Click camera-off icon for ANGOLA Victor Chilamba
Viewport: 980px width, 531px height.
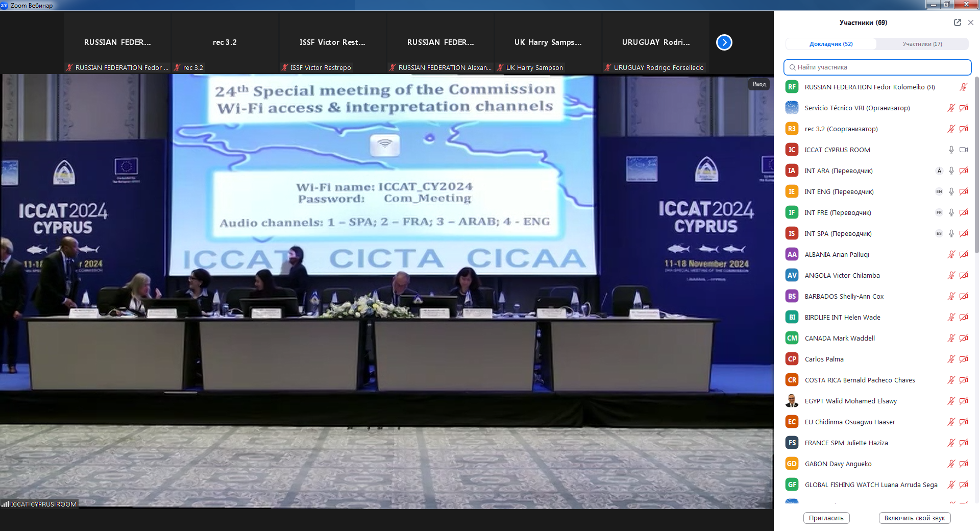pos(963,275)
